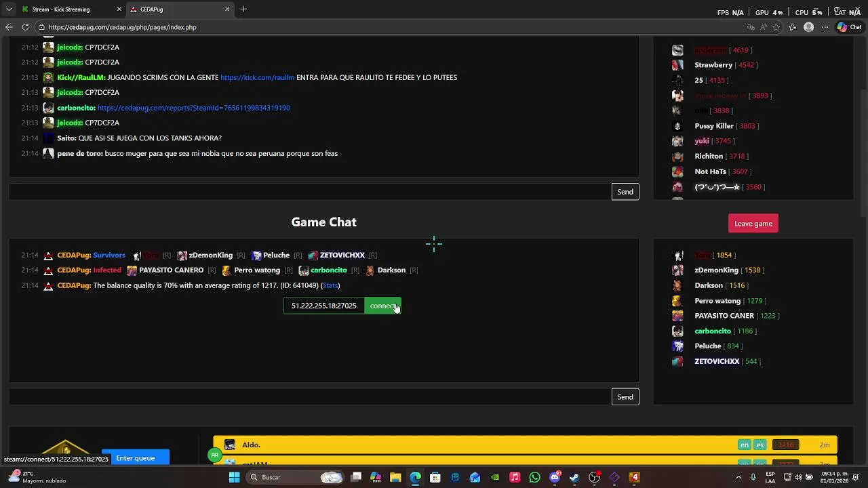Open the kick.com/raullm link
This screenshot has height=488, width=868.
[257, 77]
